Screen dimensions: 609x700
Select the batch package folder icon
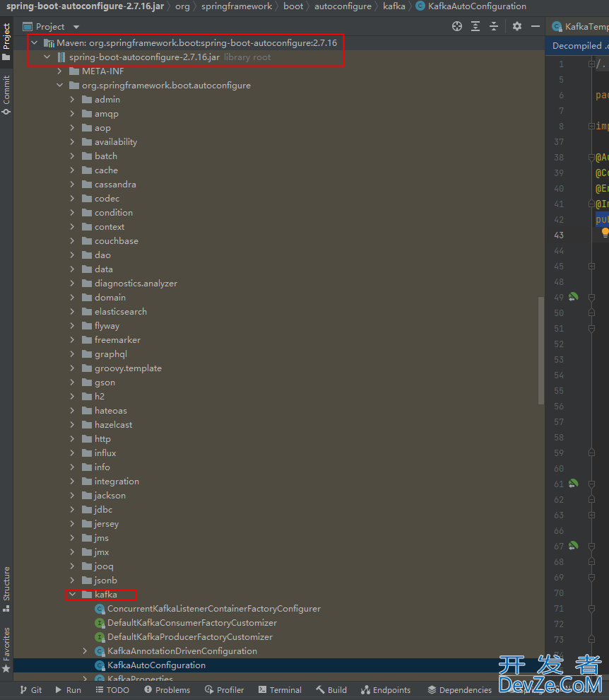[x=87, y=156]
